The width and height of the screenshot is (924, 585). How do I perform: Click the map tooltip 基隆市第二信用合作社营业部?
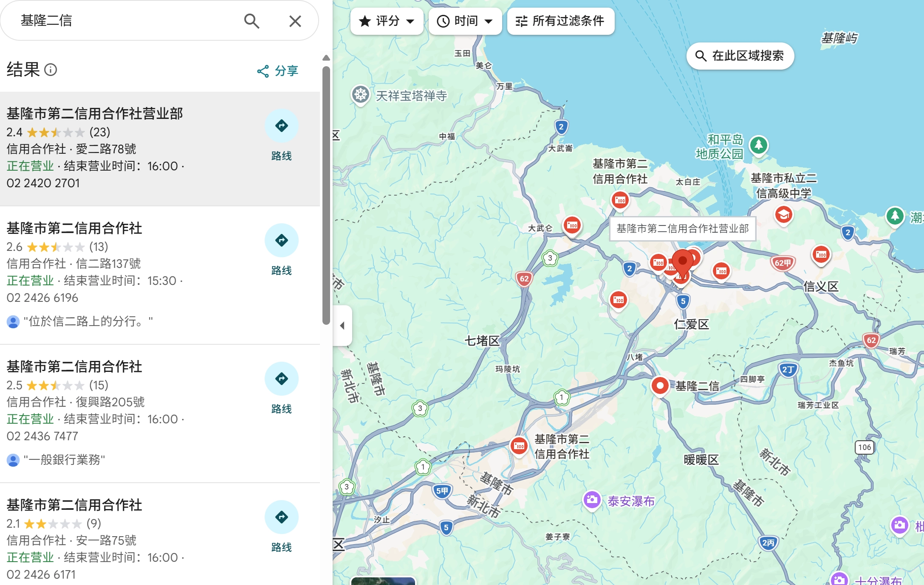[683, 229]
